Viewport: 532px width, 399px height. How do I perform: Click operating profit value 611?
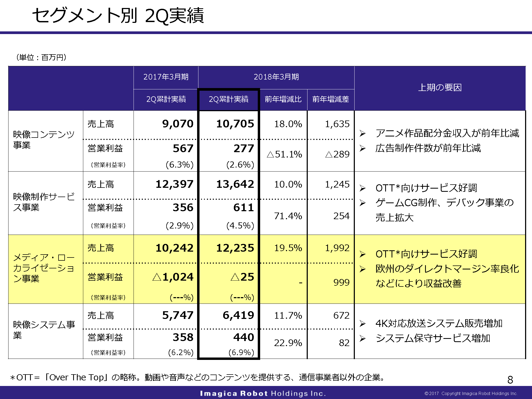(x=244, y=207)
